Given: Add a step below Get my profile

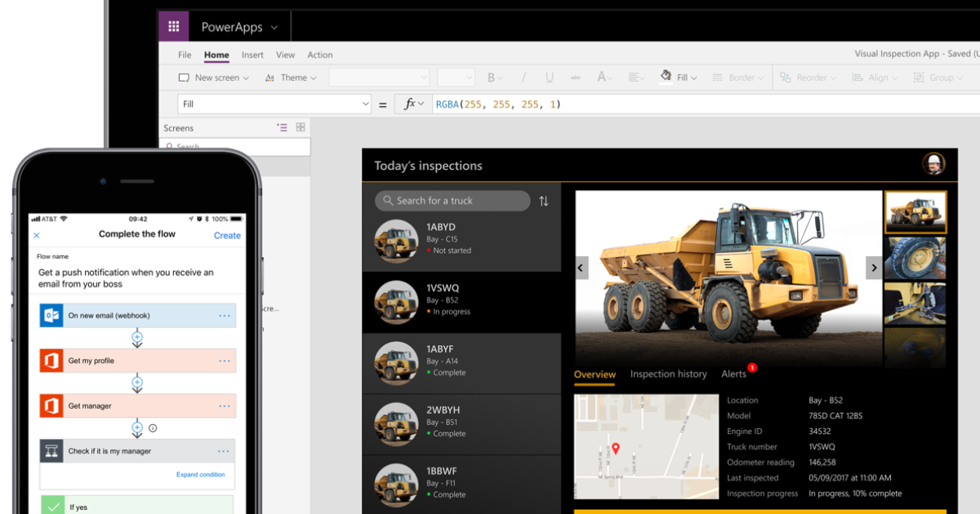Looking at the screenshot, I should tap(137, 382).
